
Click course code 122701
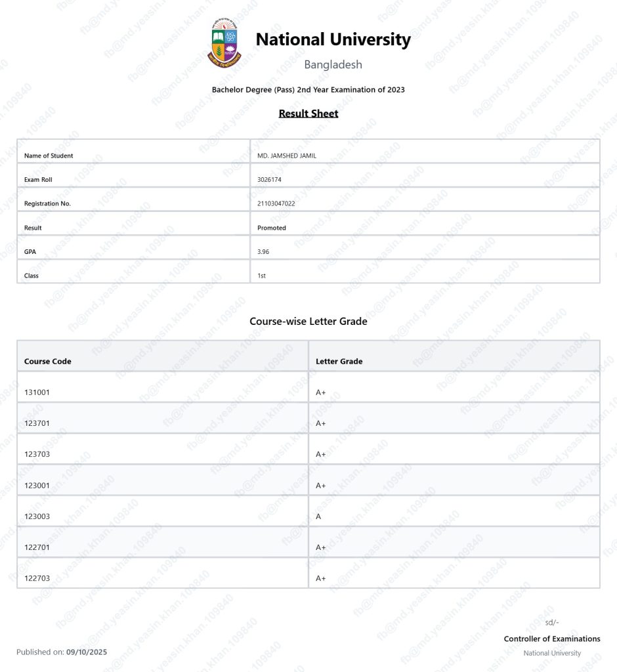[x=37, y=547]
